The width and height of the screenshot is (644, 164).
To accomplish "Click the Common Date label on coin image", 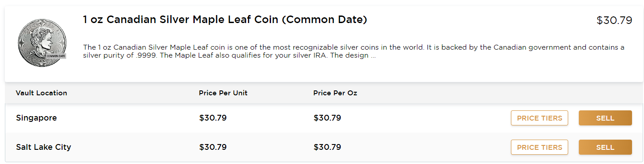I will click(x=56, y=56).
